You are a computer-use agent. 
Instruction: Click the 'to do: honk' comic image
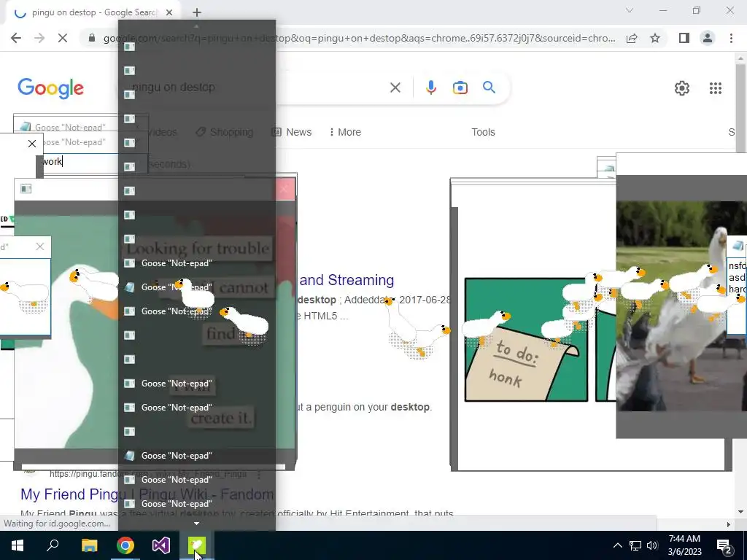(526, 340)
